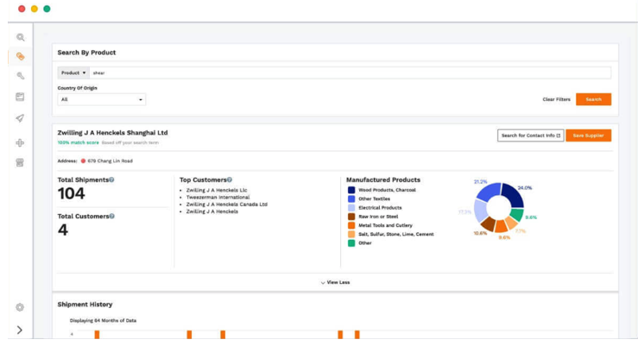
Task: Click the Total Customers help icon
Action: (x=112, y=217)
